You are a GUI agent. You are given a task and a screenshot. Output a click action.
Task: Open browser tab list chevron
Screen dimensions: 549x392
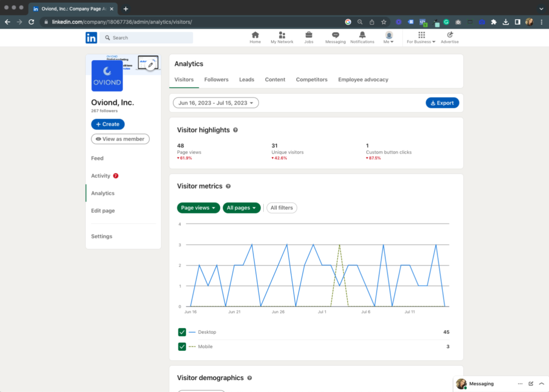(541, 9)
